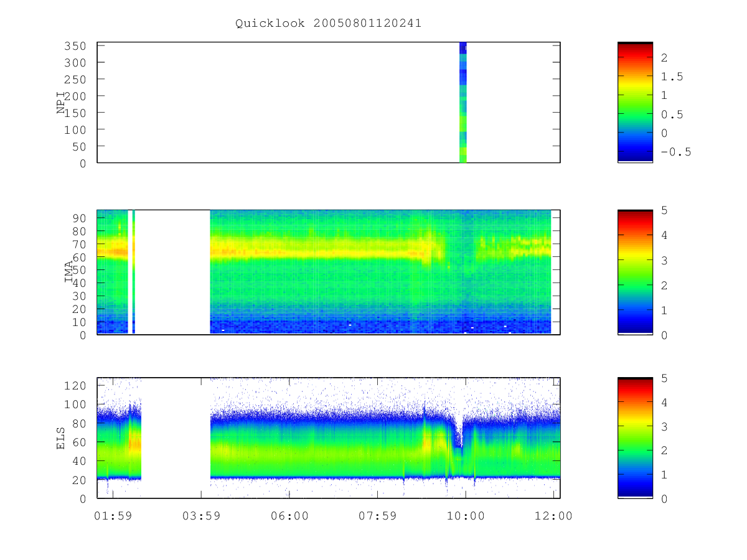Click the 100 tick on the ELS axis

tap(77, 404)
